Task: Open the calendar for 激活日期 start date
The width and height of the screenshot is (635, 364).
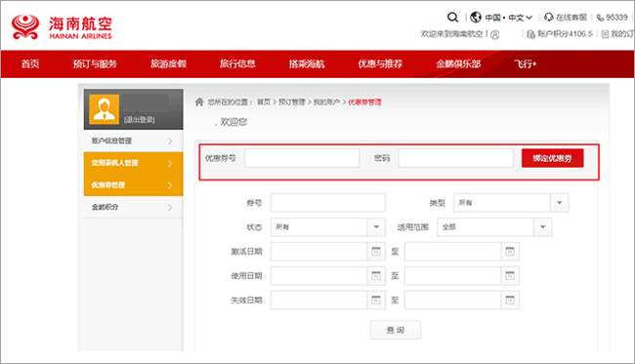Action: coord(376,252)
